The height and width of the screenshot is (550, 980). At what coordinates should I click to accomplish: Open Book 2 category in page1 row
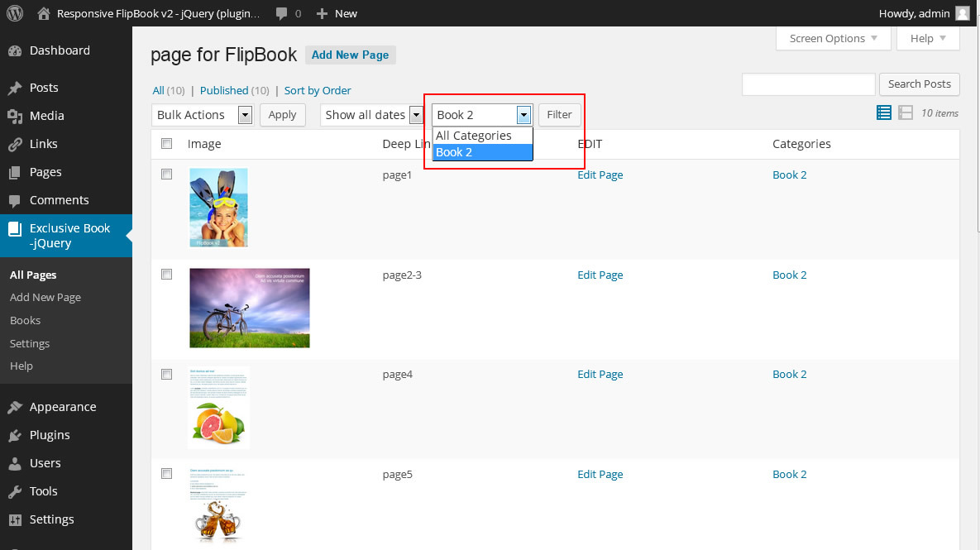[x=789, y=175]
